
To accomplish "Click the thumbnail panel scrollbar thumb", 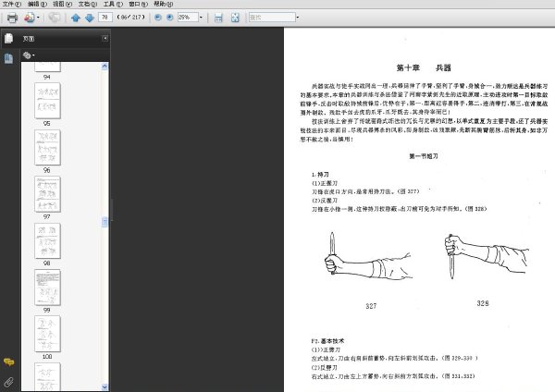I will click(105, 222).
